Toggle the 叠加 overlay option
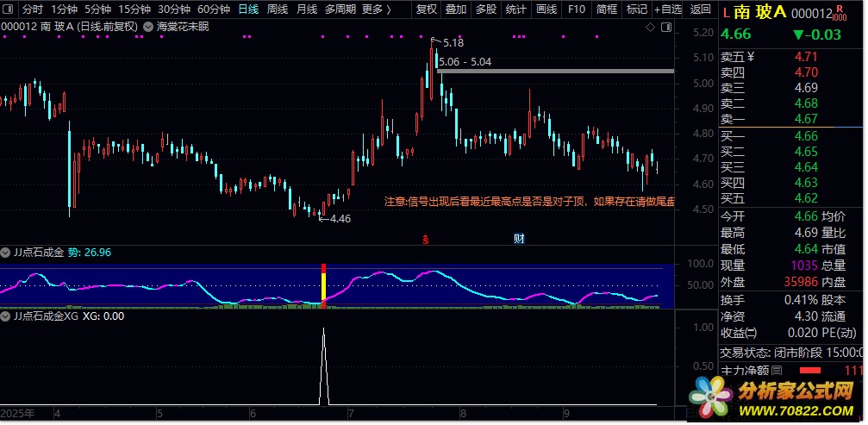This screenshot has height=425, width=868. (456, 9)
